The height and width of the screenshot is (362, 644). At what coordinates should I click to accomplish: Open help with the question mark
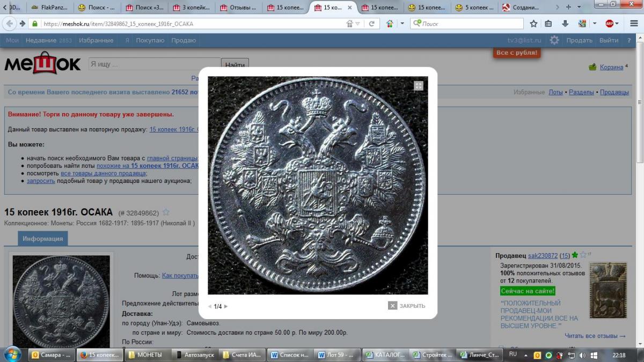pos(630,40)
